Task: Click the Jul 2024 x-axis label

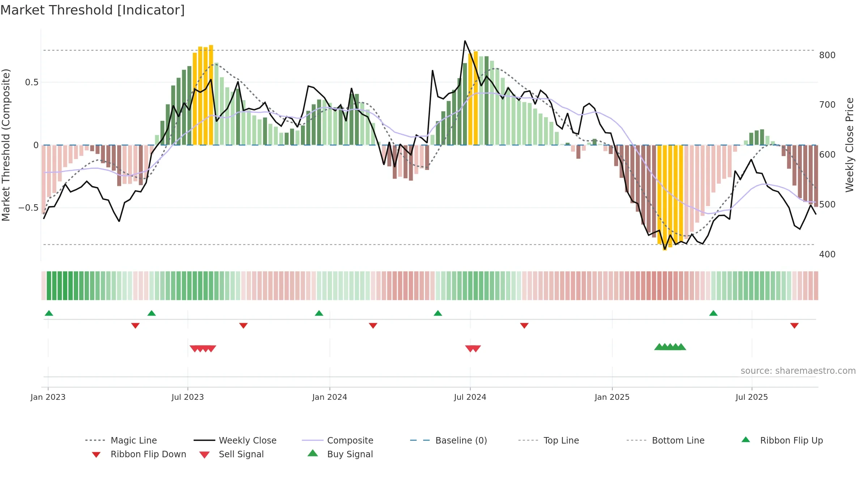Action: 470,397
